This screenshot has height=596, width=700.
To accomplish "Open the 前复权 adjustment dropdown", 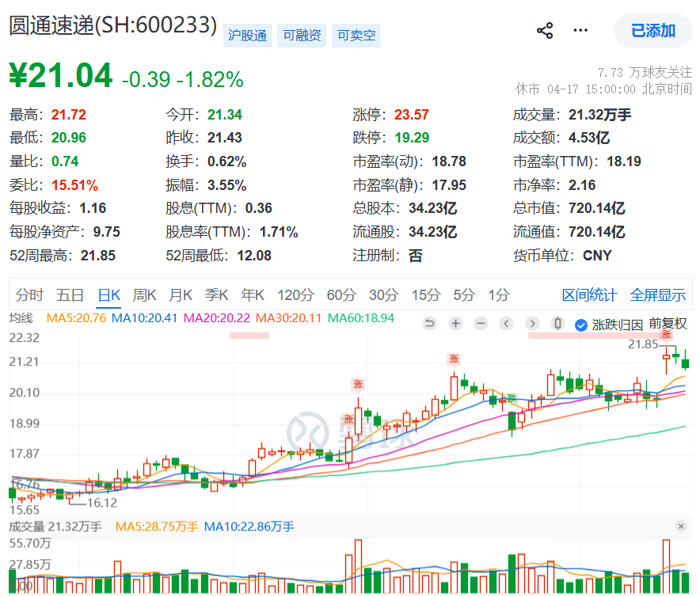I will pyautogui.click(x=668, y=324).
